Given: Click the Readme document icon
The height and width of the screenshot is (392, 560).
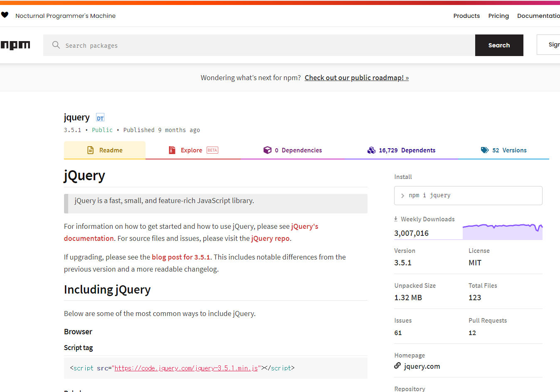Looking at the screenshot, I should (90, 150).
